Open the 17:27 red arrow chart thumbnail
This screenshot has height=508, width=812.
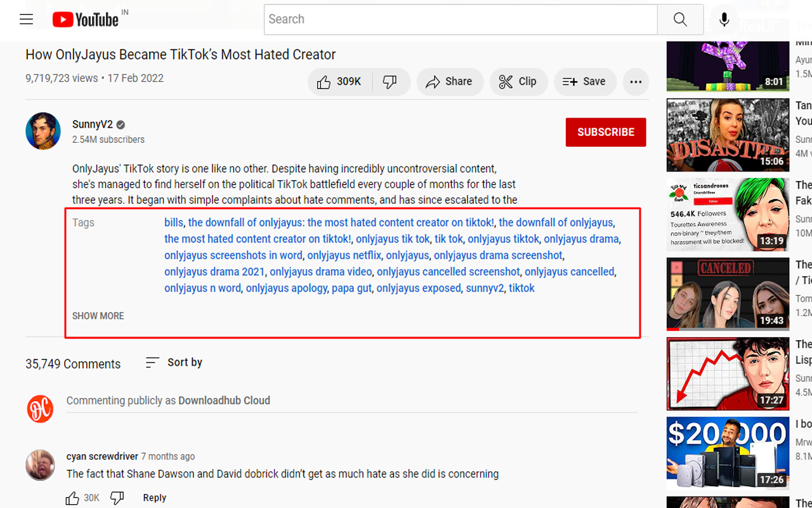pos(728,373)
